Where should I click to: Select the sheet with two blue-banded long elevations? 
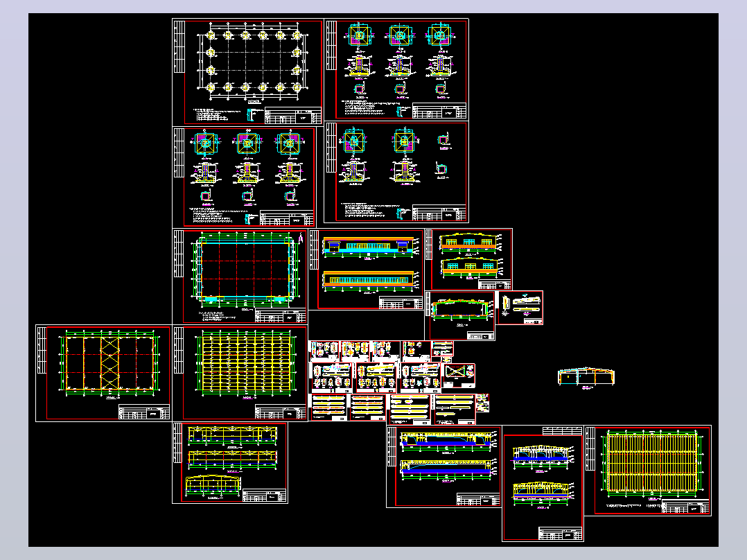tap(444, 466)
